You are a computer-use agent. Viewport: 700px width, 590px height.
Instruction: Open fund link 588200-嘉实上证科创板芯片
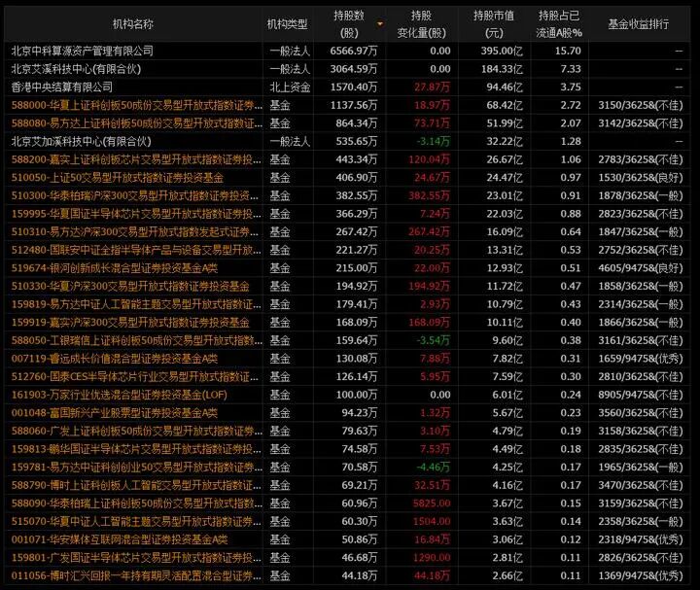(x=137, y=159)
